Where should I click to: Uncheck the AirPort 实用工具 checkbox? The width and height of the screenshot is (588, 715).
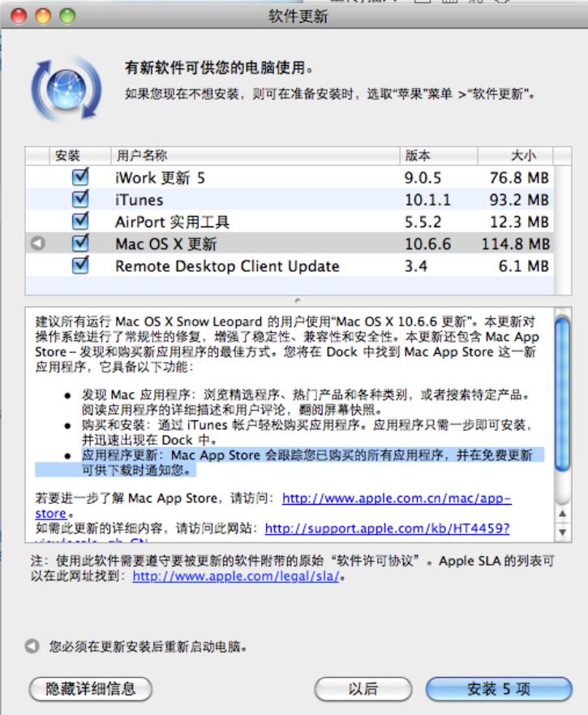point(80,221)
